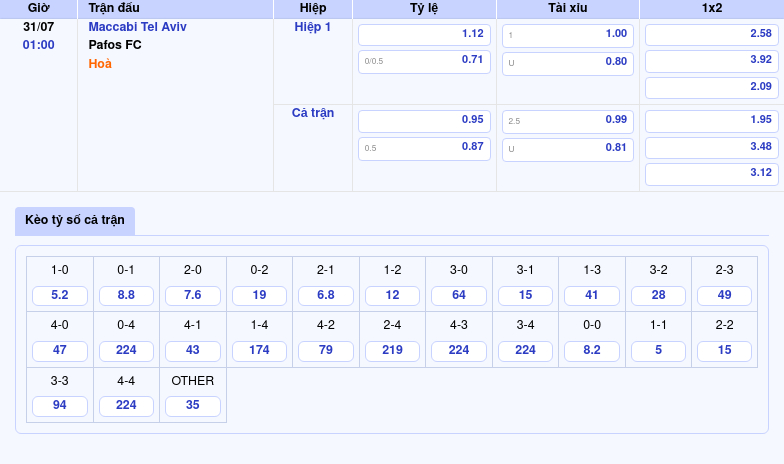Select first-half over odds 1.00
Viewport: 784px width, 464px height.
567,34
